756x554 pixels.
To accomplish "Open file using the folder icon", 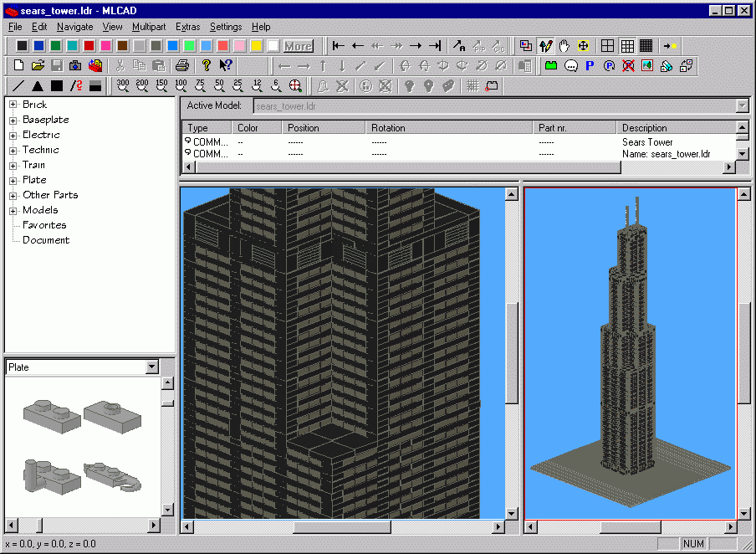I will click(38, 65).
